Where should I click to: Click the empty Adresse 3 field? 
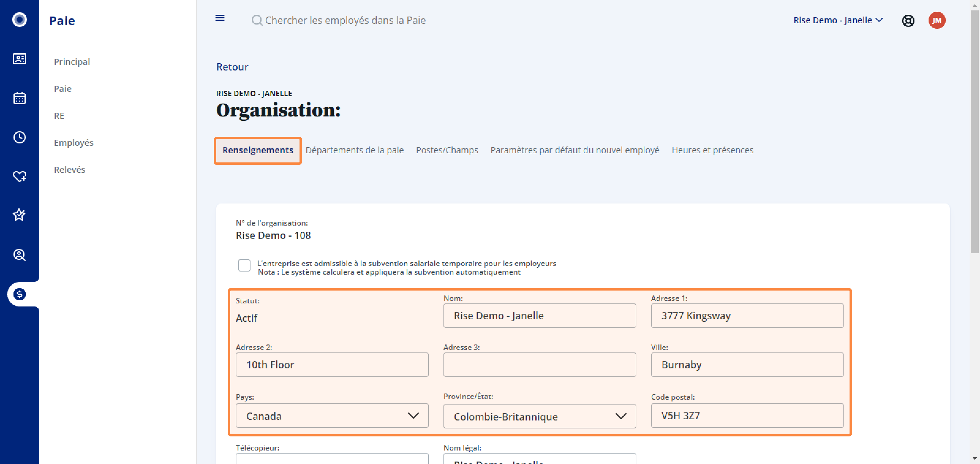pyautogui.click(x=539, y=365)
